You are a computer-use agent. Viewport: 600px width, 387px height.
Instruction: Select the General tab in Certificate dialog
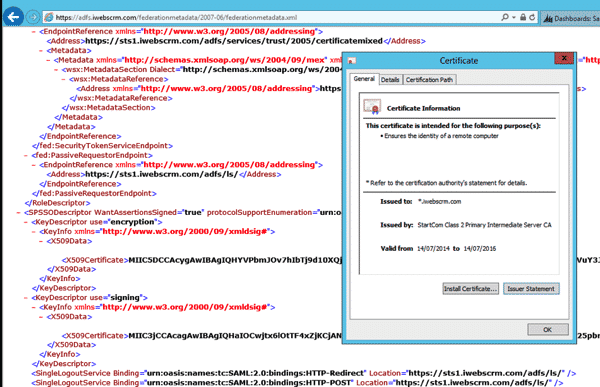tap(364, 79)
